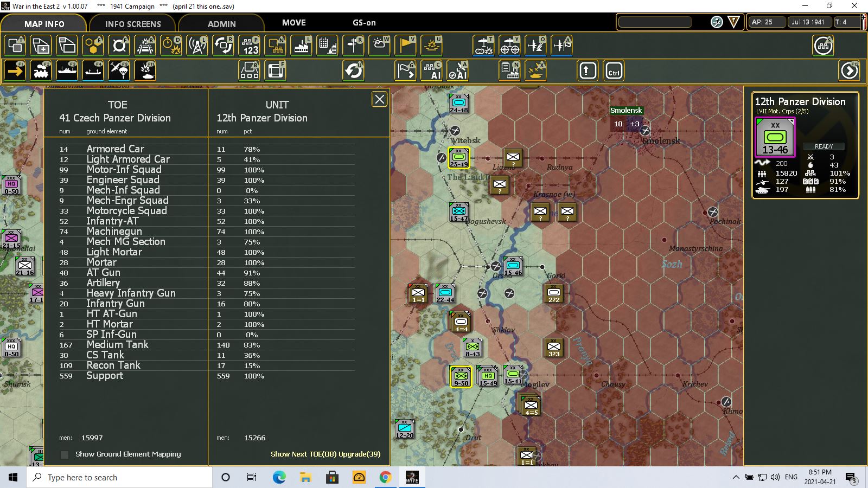Select the yellow-highlighted 9-50 unit counter
868x488 pixels.
coord(461,376)
